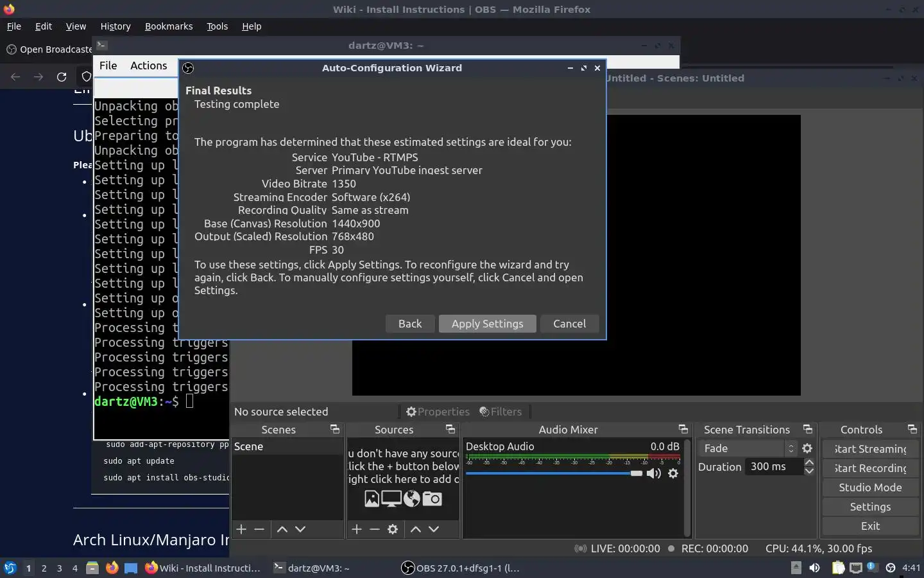Open the Edit menu in Firefox

44,26
